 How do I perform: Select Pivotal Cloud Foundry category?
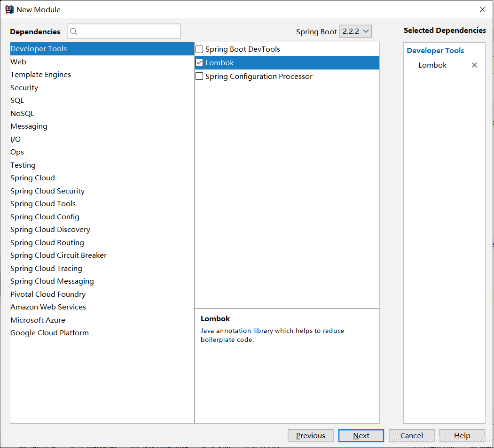point(102,294)
